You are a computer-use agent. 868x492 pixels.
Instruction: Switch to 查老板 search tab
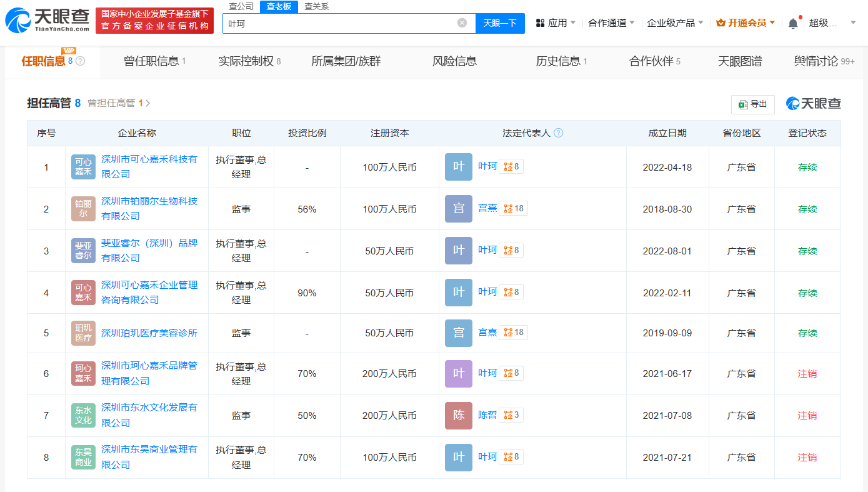(x=279, y=6)
